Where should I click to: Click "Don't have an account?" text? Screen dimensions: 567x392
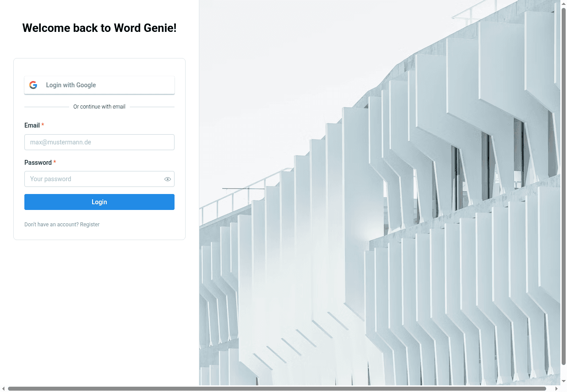[x=51, y=225]
